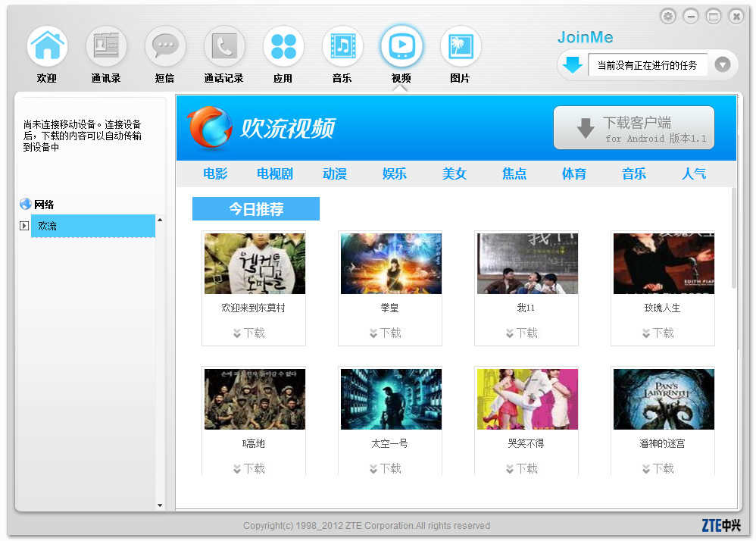Click the video content vertical scrollbar
Image resolution: width=756 pixels, height=541 pixels.
(734, 238)
